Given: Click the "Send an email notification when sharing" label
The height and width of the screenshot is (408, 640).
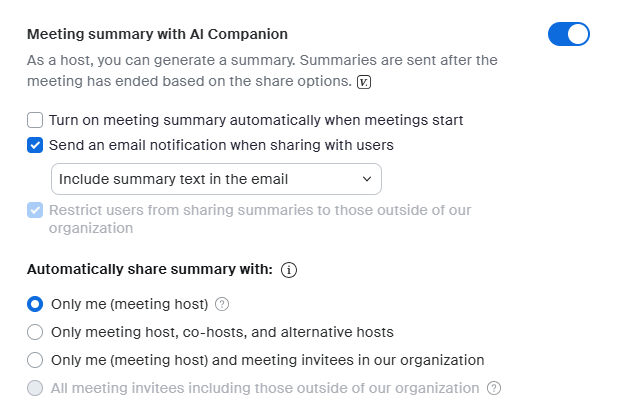Looking at the screenshot, I should (221, 145).
